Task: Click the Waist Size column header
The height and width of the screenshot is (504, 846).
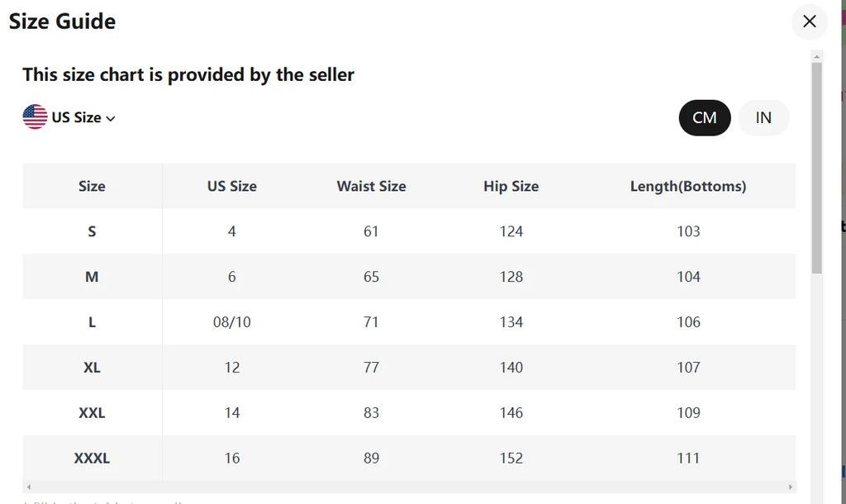Action: (x=371, y=186)
